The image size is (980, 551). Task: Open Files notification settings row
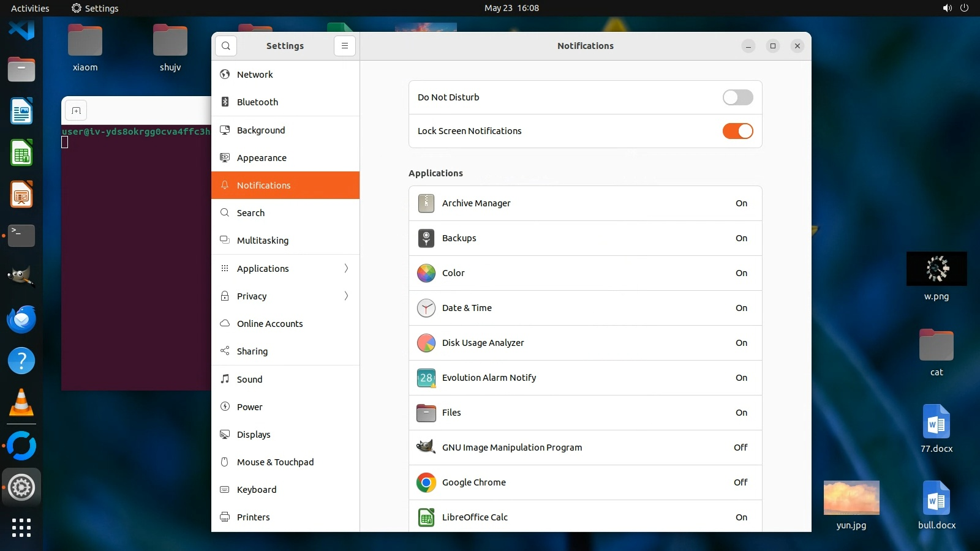pyautogui.click(x=585, y=413)
